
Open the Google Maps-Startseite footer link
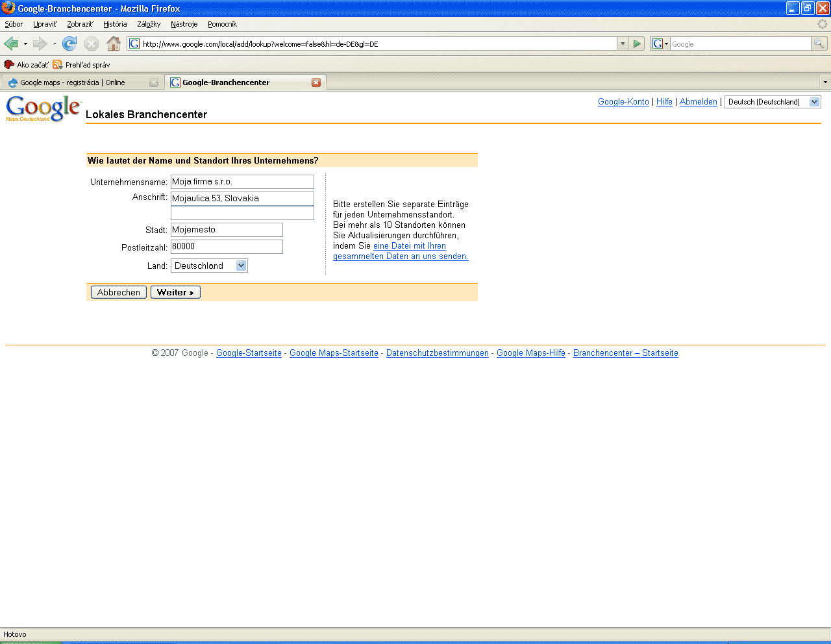point(334,353)
